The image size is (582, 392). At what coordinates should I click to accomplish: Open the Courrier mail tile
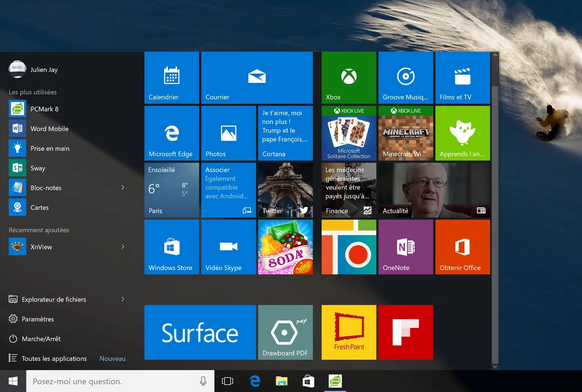click(257, 78)
